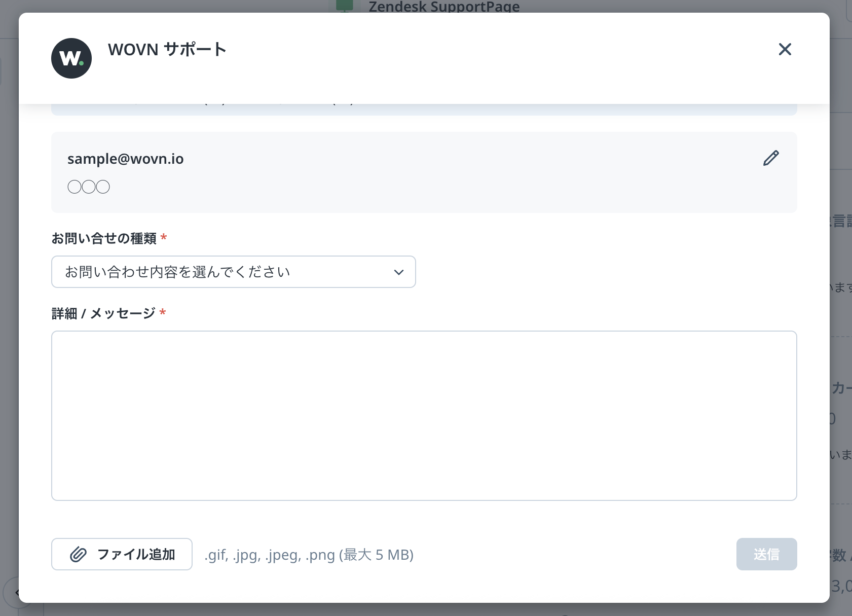Image resolution: width=852 pixels, height=616 pixels.
Task: Click the green icon beside Zendesk SupportPage
Action: (345, 6)
